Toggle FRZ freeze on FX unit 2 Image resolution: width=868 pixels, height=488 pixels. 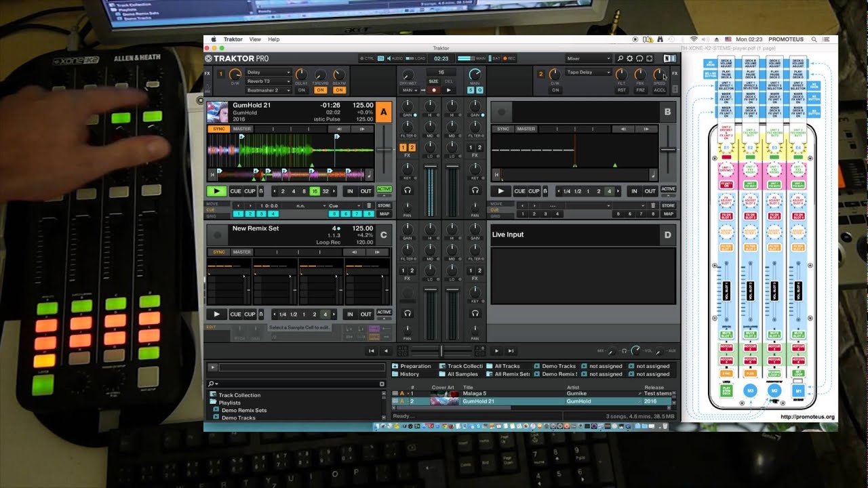click(640, 90)
